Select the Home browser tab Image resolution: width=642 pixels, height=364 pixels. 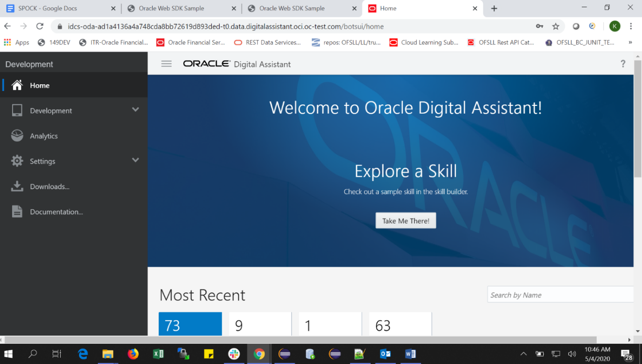click(423, 8)
